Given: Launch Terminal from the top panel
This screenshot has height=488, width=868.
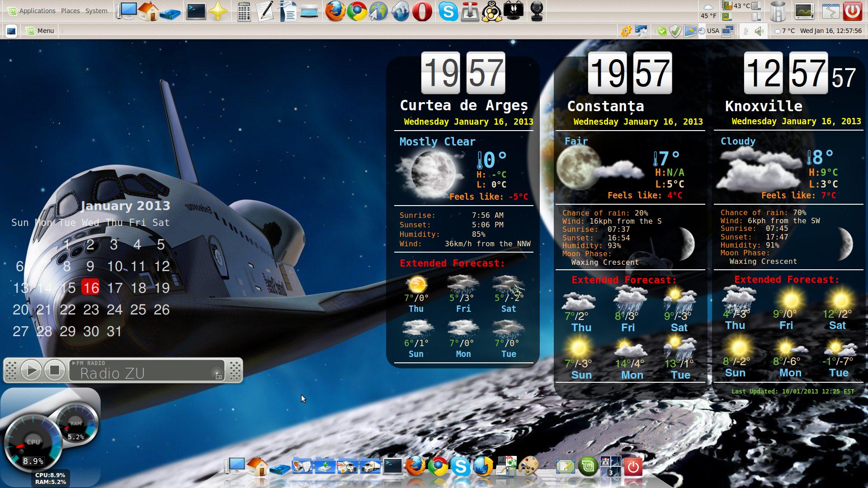Looking at the screenshot, I should click(196, 11).
